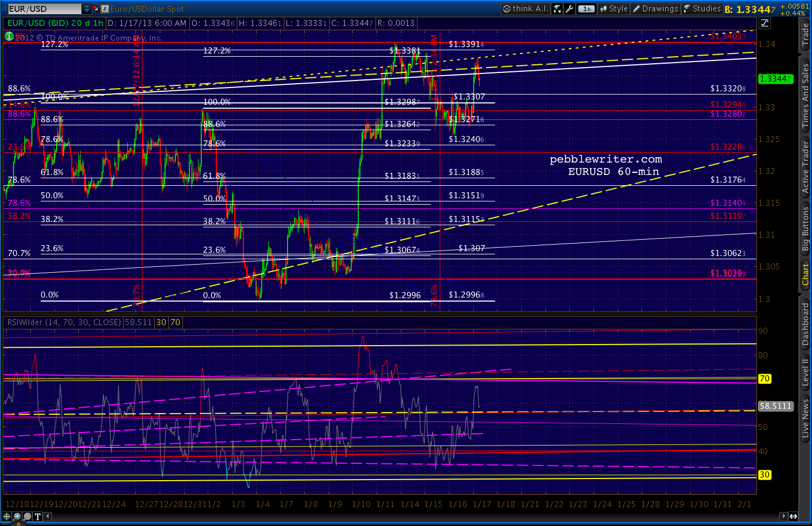This screenshot has width=812, height=526.
Task: Click the scroll-left arrow at bottom
Action: [48, 516]
